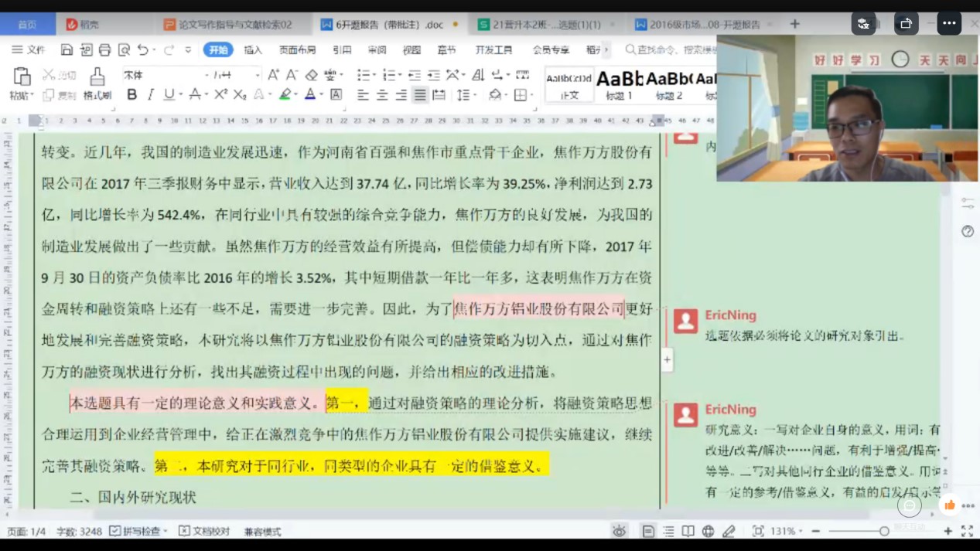Click the zoom slider handle
This screenshot has width=980, height=551.
point(884,532)
